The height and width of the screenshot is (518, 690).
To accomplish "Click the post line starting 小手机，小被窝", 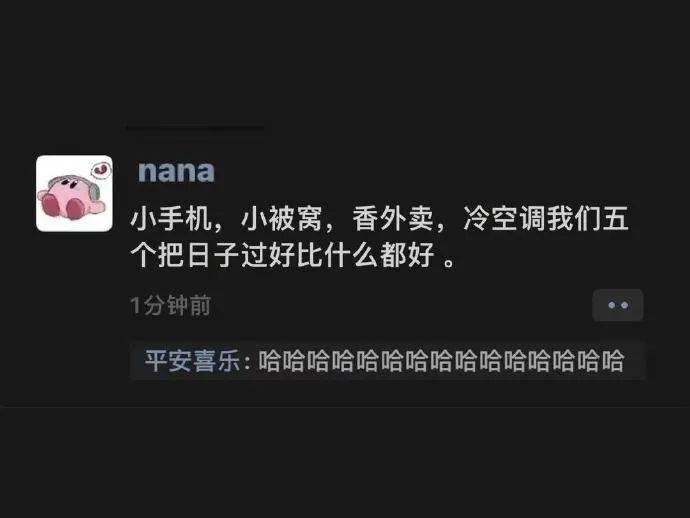I will [x=379, y=219].
